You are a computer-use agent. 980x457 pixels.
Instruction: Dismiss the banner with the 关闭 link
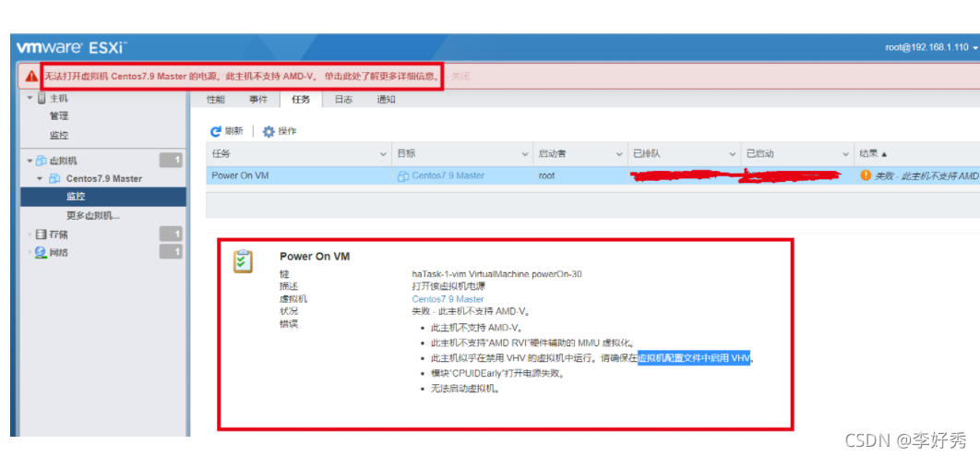tap(460, 77)
